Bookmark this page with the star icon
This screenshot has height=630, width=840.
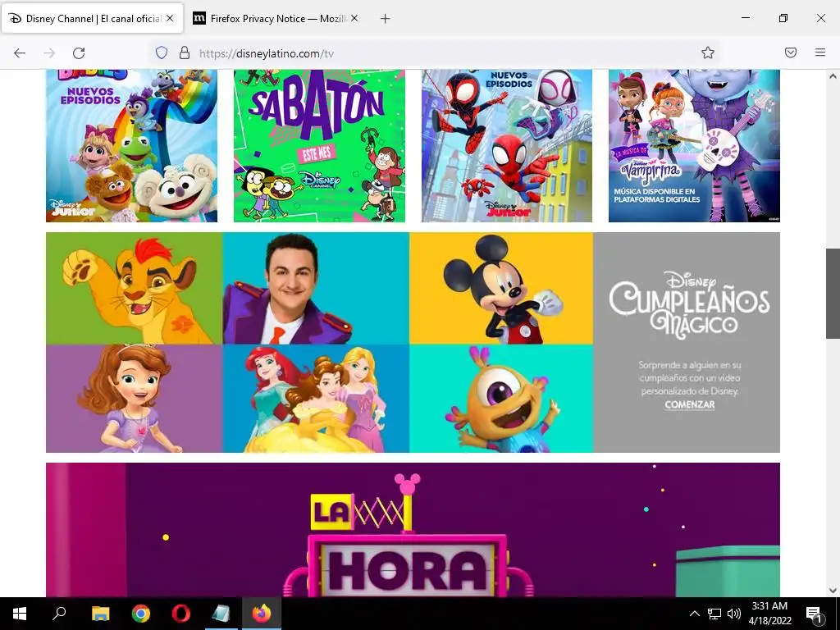coord(708,53)
